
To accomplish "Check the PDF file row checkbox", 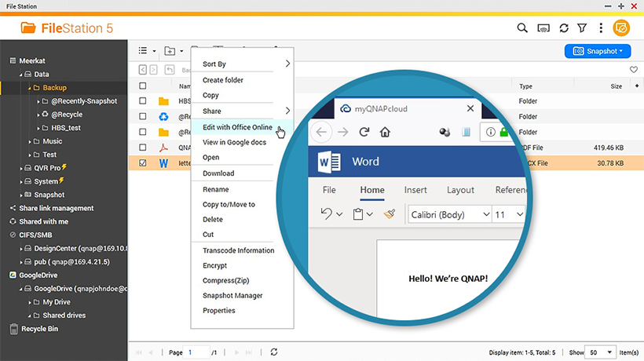I will [142, 148].
